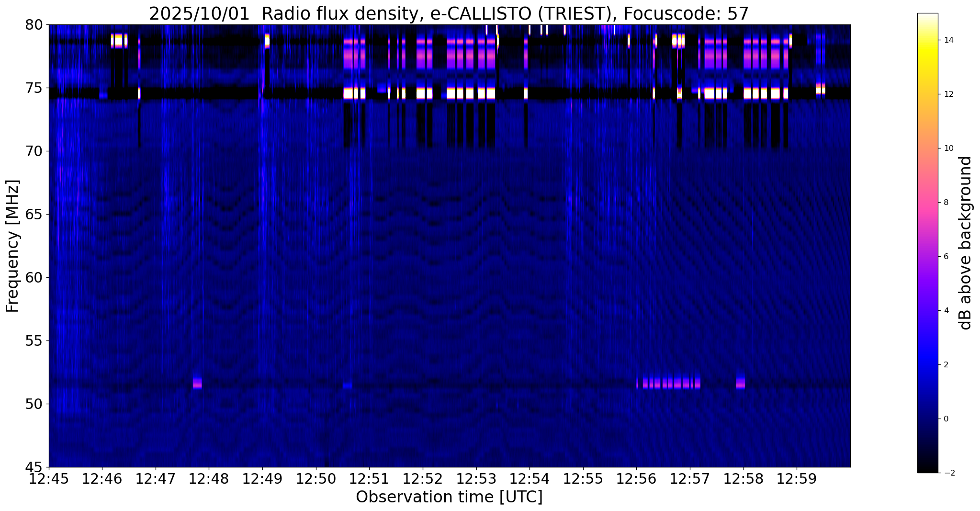Click the 12:54 time tick label
This screenshot has width=980, height=511.
529,479
